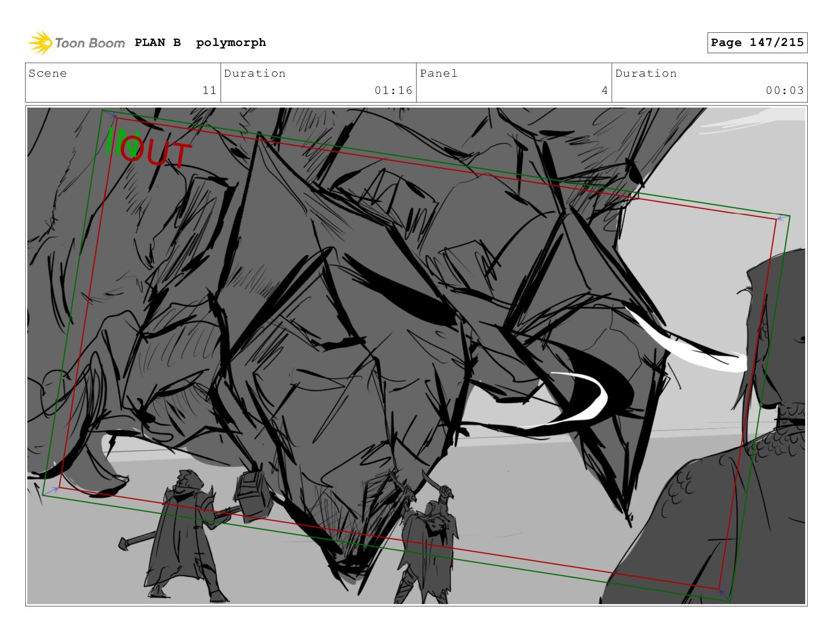The image size is (834, 644).
Task: Select the 'polymorph' title text
Action: pos(231,43)
